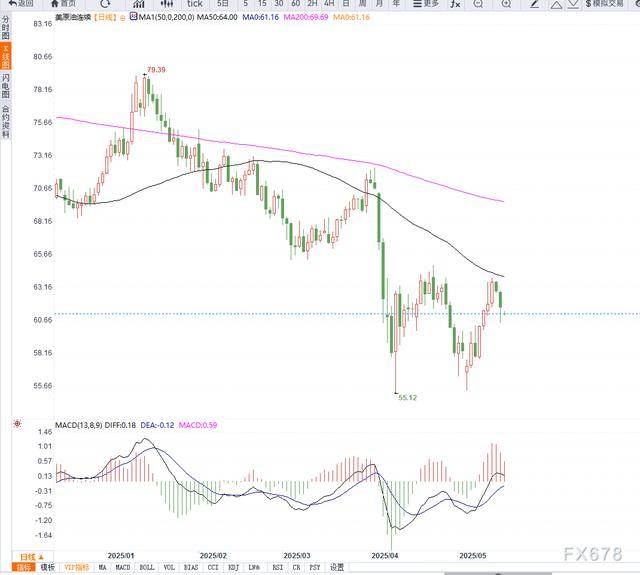Click the 79.39 high price marker
Viewport: 640px width, 575px height.
pos(156,70)
